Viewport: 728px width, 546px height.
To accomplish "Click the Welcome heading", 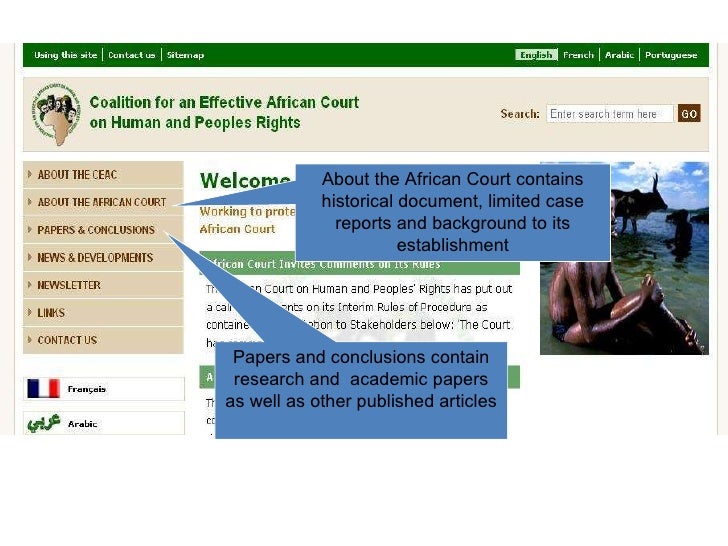I will (246, 181).
